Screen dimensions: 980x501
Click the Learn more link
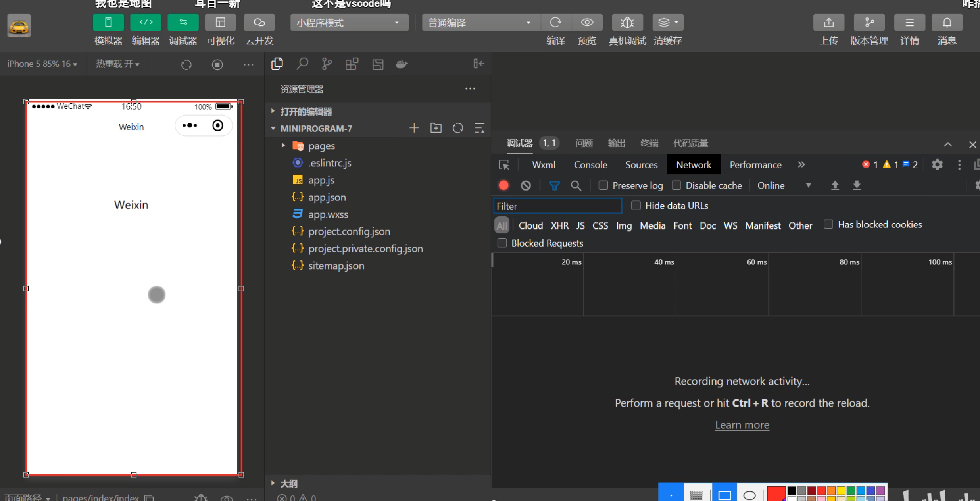click(742, 425)
